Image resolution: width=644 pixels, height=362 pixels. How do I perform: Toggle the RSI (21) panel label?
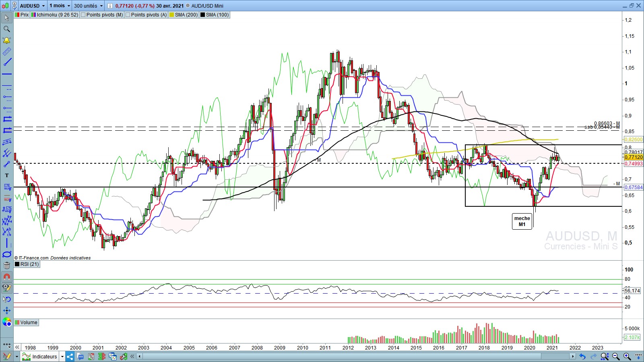coord(27,264)
